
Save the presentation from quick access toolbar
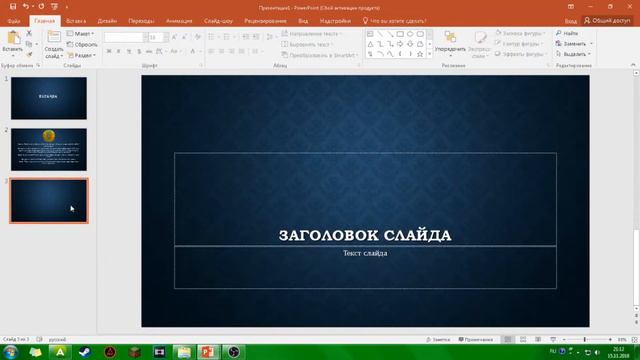(x=13, y=7)
